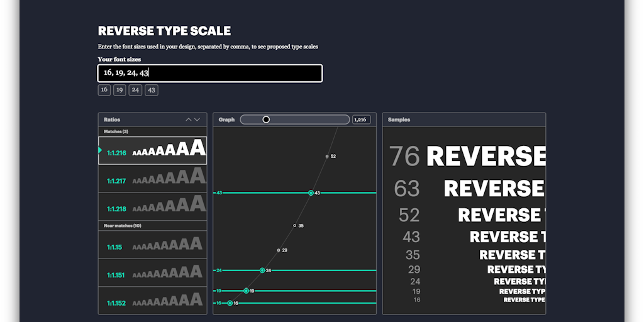The width and height of the screenshot is (644, 322).
Task: Click the 1,216 ratio value box
Action: [361, 119]
